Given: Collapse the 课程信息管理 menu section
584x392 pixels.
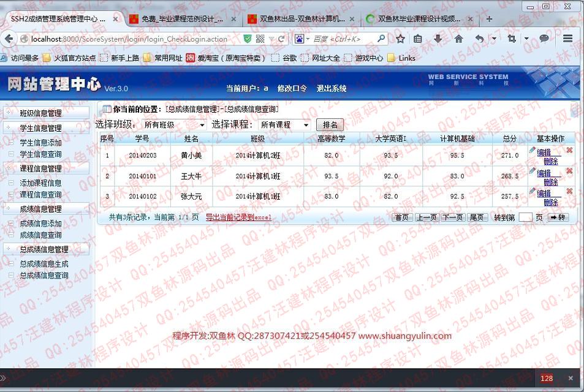Looking at the screenshot, I should click(46, 168).
